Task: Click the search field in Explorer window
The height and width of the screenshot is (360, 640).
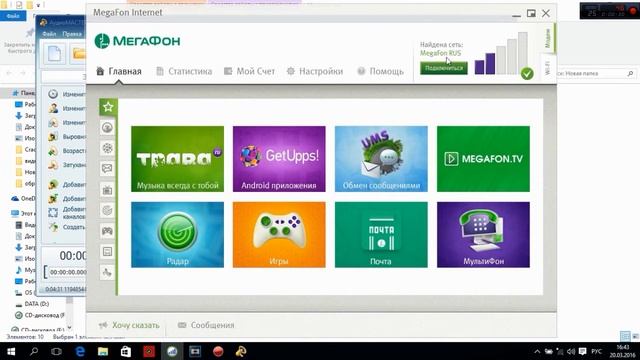Action: pos(595,73)
